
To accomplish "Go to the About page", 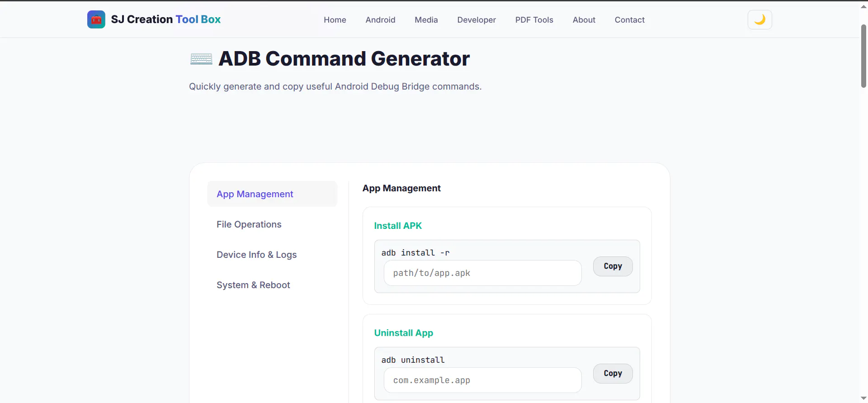I will (x=584, y=20).
